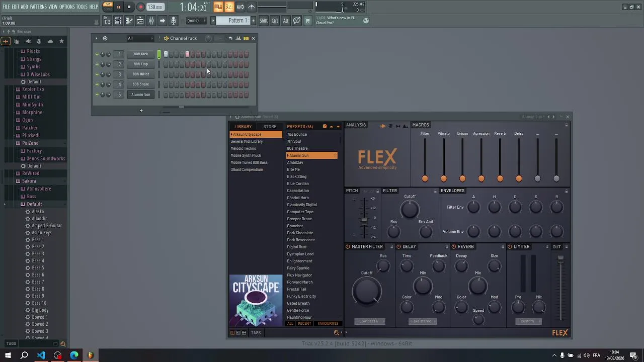Toggle the step/keyboard view icon in Channel rack
644x362 pixels.
pos(246,38)
